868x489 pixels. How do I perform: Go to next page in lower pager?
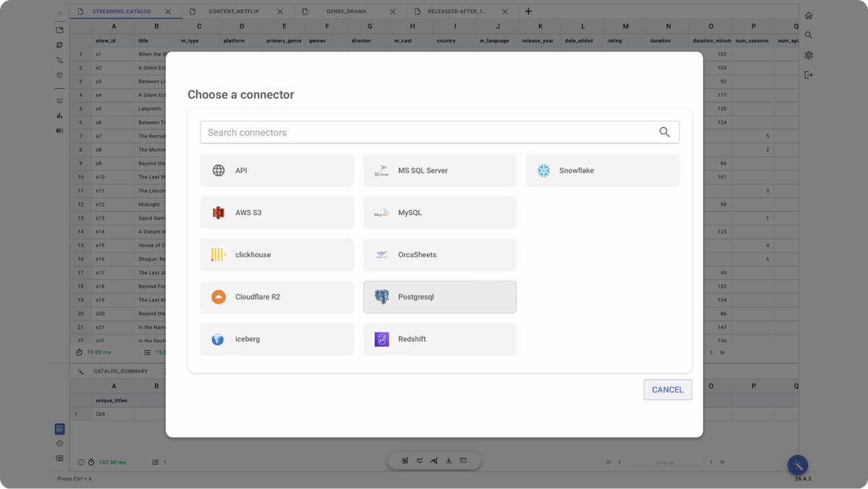pos(712,462)
